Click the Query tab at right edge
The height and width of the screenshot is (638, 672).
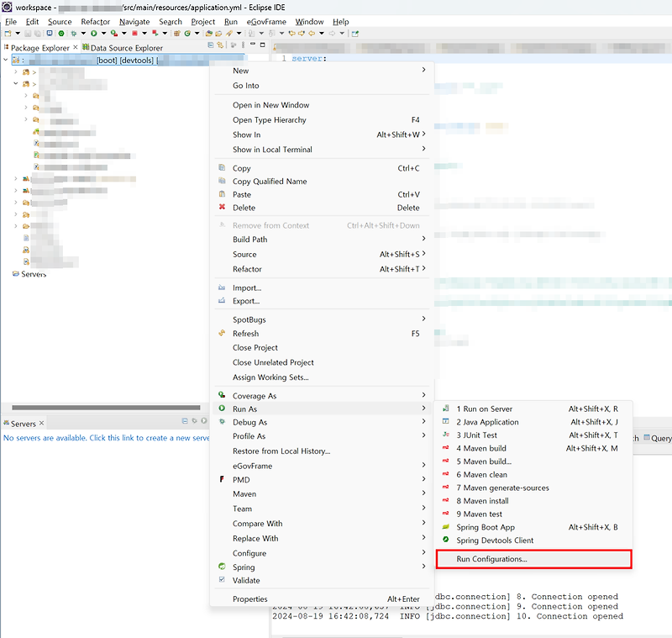(658, 438)
